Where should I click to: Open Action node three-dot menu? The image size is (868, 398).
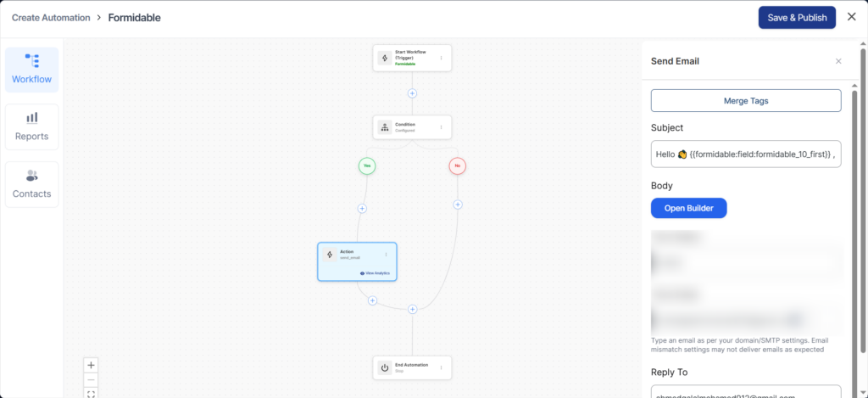tap(386, 255)
